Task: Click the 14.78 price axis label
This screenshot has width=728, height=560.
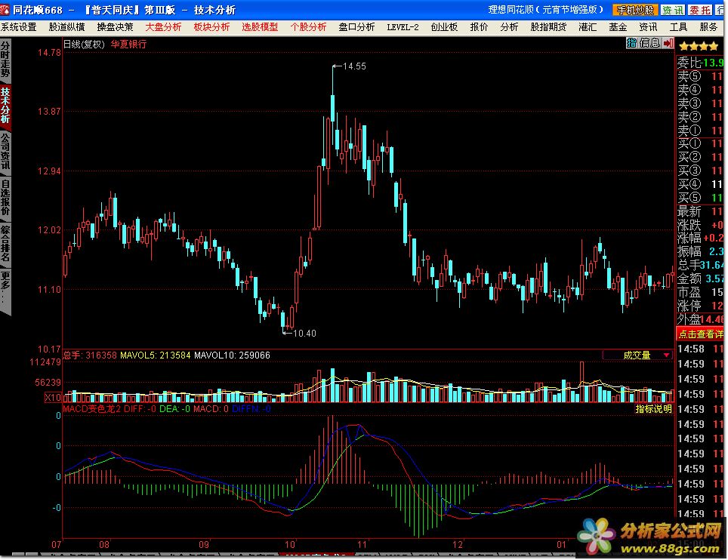Action: coord(49,53)
